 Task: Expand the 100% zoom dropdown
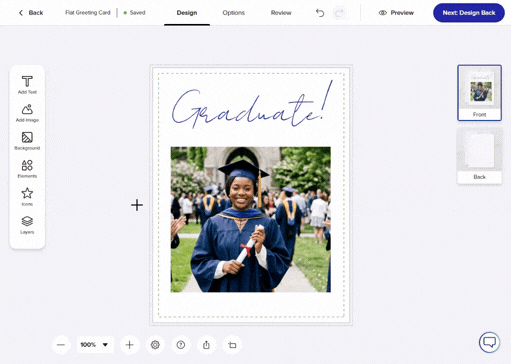pyautogui.click(x=95, y=345)
